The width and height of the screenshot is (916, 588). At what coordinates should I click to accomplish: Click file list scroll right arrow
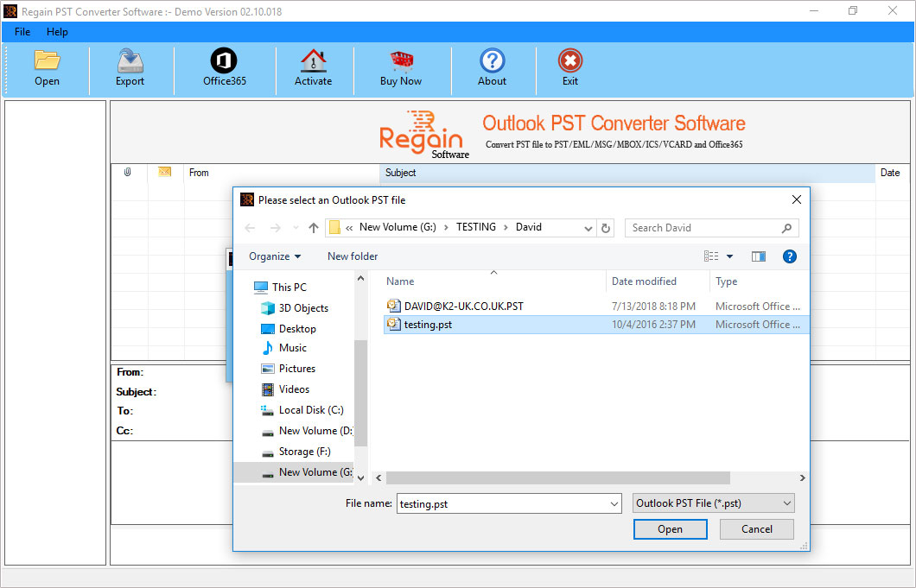click(x=802, y=478)
